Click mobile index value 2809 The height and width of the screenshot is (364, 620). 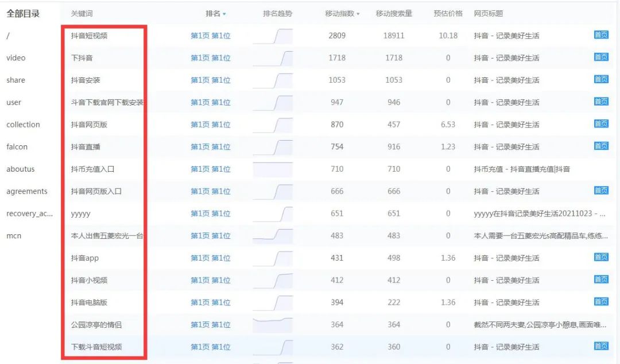337,36
